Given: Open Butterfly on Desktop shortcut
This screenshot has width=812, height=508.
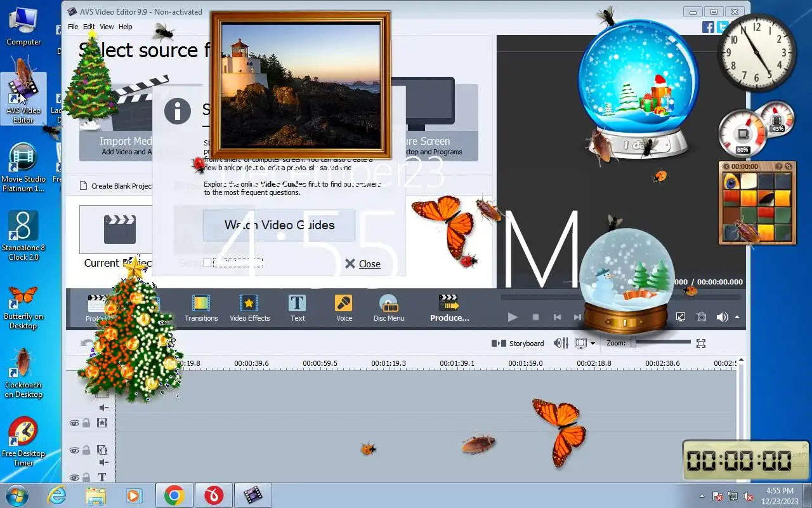Looking at the screenshot, I should tap(23, 307).
